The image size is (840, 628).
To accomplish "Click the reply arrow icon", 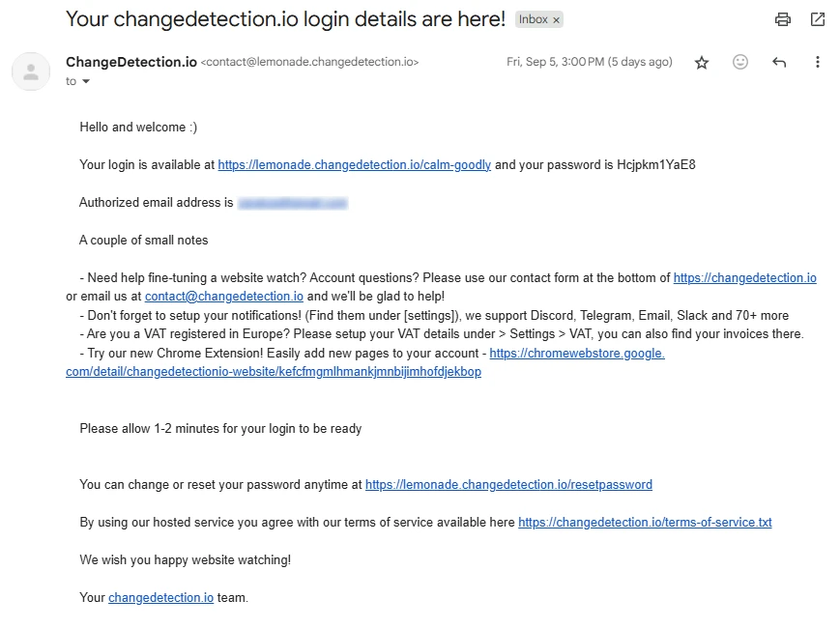I will pyautogui.click(x=779, y=63).
